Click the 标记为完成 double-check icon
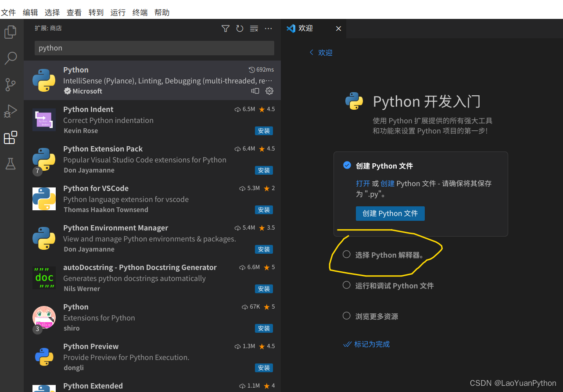 coord(347,344)
